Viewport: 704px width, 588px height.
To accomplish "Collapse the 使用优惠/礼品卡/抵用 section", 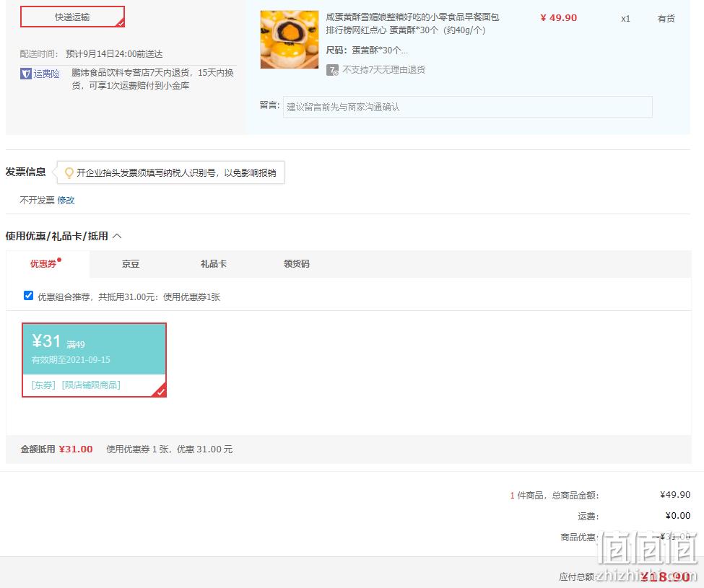I will 117,236.
